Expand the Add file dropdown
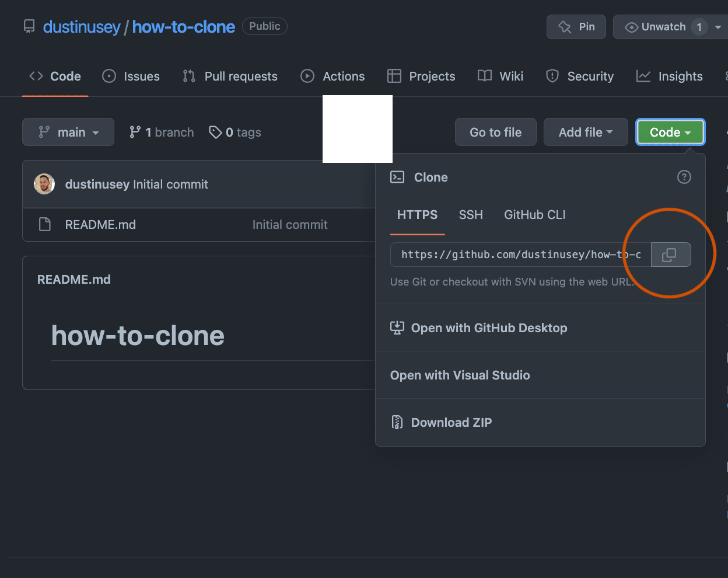Screen dimensions: 728x578 pyautogui.click(x=585, y=132)
